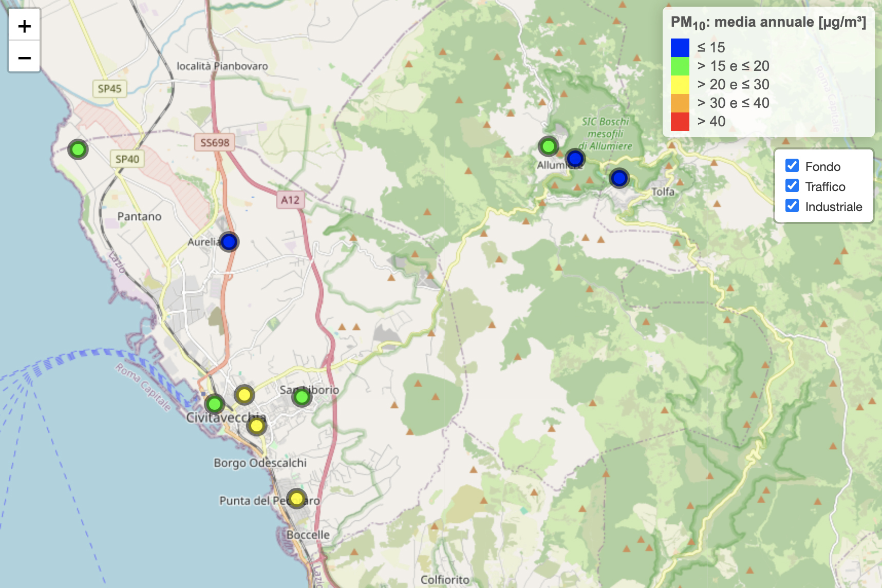
Task: Toggle the Traffico layer checkbox
Action: click(x=792, y=185)
